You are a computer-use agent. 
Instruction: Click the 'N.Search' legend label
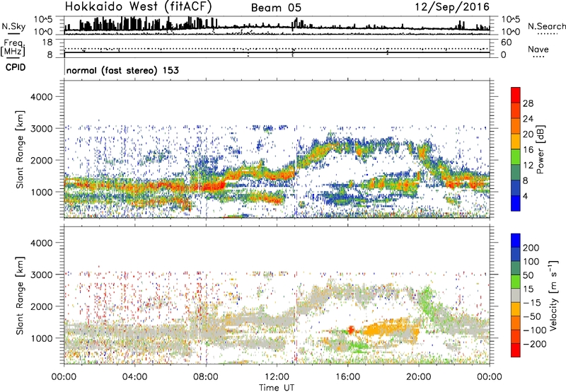(x=546, y=26)
